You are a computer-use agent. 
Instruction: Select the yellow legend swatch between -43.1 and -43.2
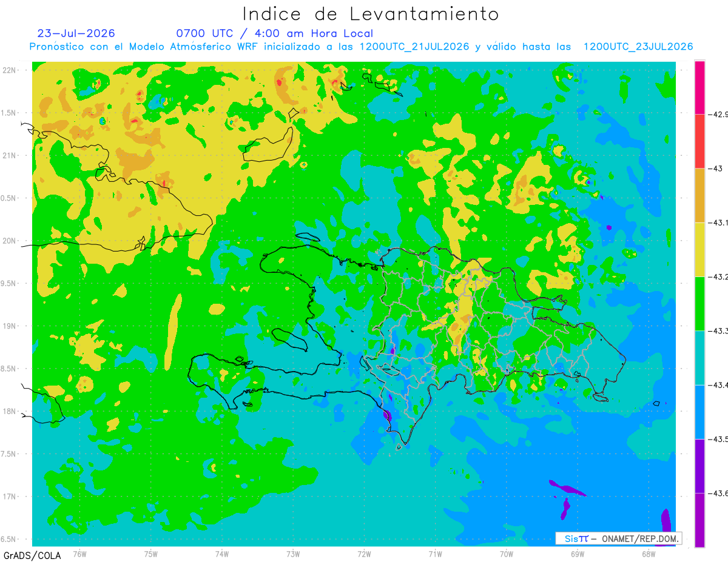[699, 249]
